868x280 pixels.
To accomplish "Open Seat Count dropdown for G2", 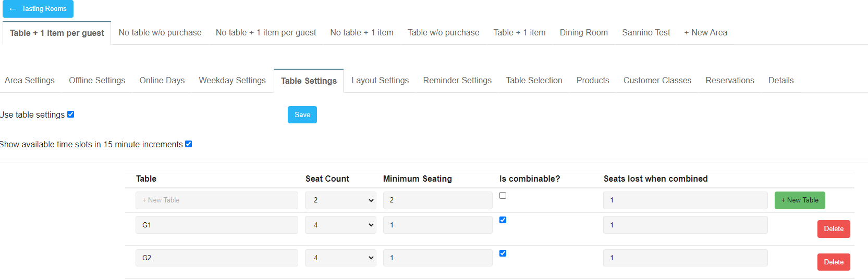I will tap(340, 258).
